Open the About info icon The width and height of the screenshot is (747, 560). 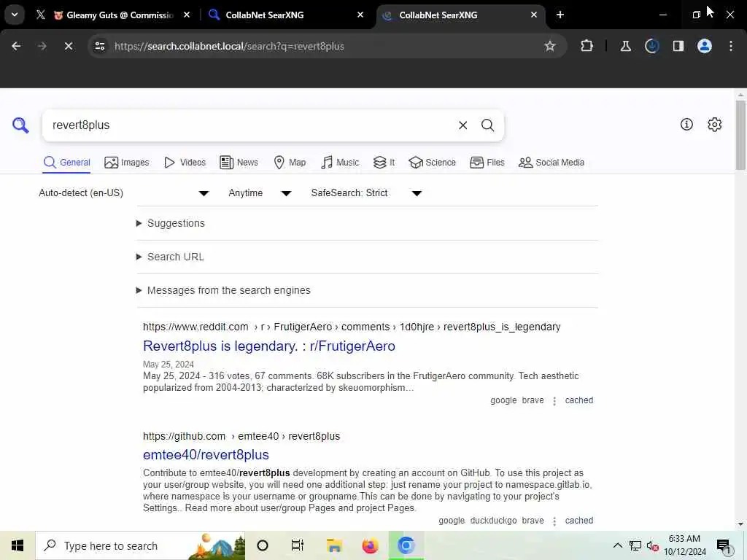(686, 124)
